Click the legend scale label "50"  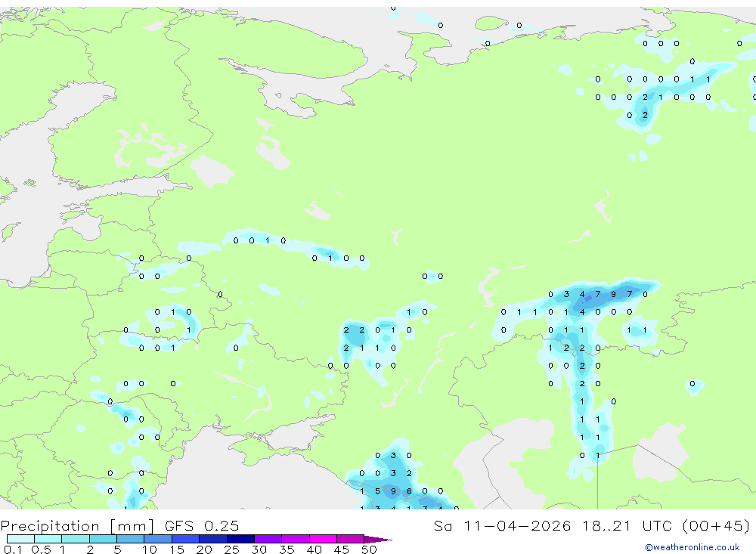(x=369, y=549)
